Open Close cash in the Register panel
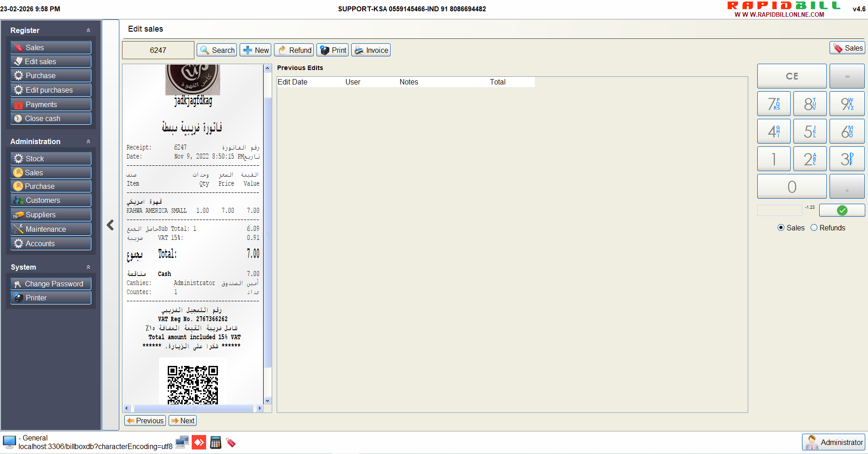 click(51, 118)
